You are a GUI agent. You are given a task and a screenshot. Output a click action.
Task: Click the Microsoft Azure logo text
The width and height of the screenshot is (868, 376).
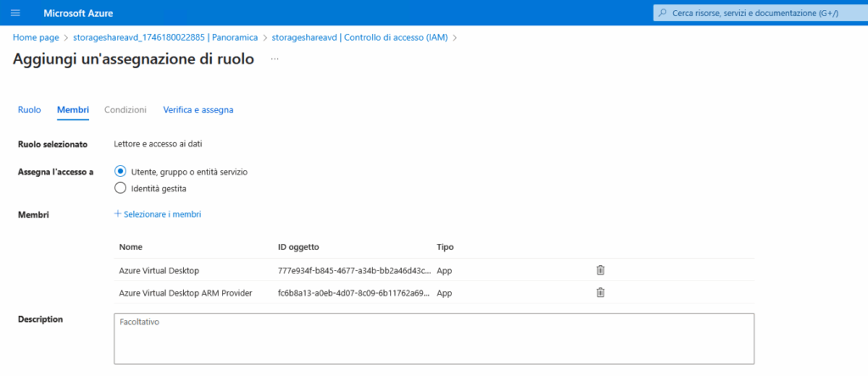78,13
